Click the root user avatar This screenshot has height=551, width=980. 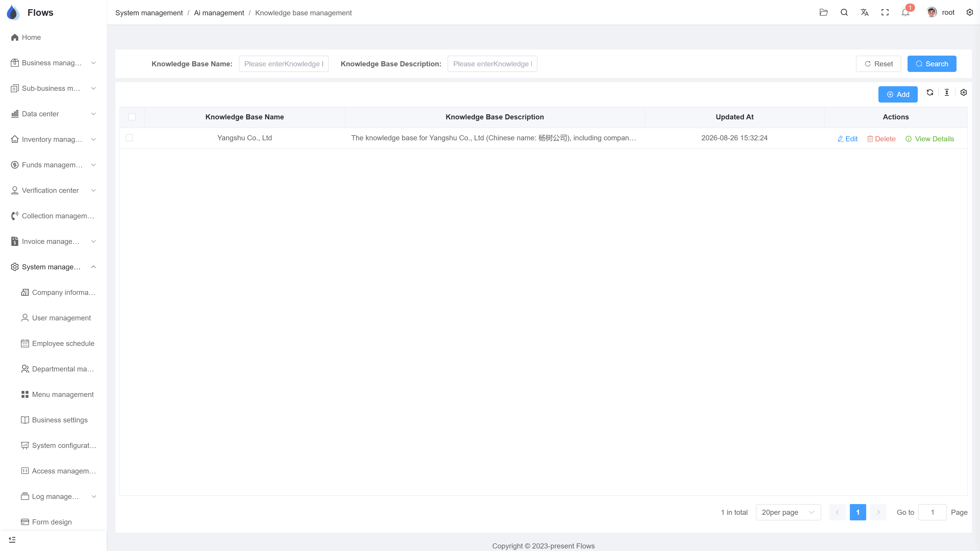[x=932, y=12]
